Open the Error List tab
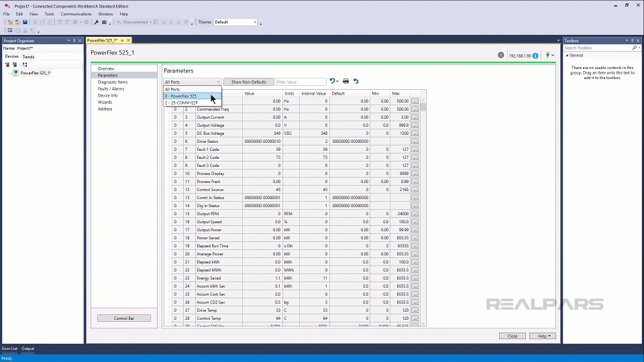This screenshot has width=644, height=362. tap(9, 349)
